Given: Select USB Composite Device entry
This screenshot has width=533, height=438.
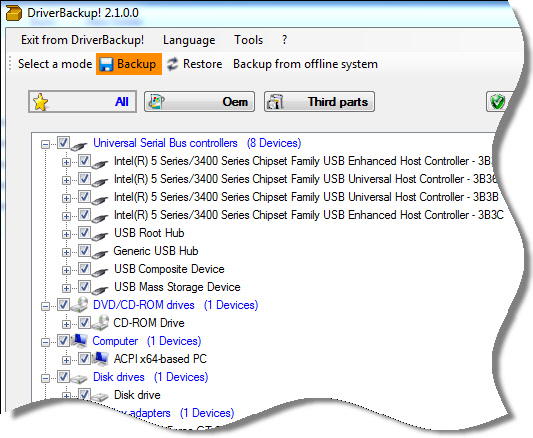Looking at the screenshot, I should (x=169, y=269).
